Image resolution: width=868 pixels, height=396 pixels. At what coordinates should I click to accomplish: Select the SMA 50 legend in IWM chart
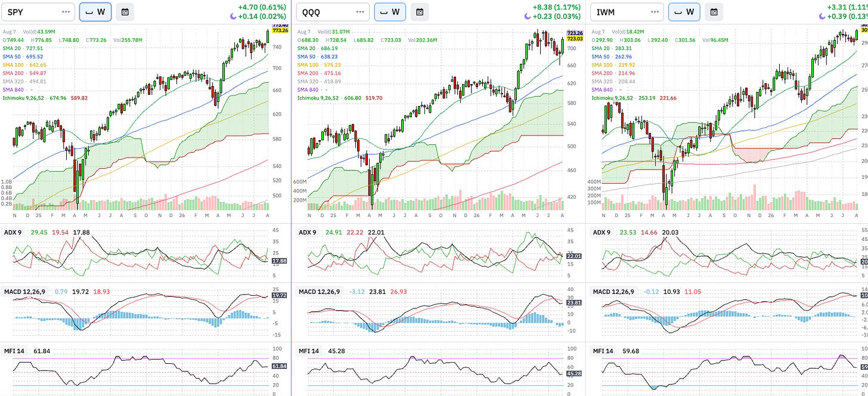point(613,56)
